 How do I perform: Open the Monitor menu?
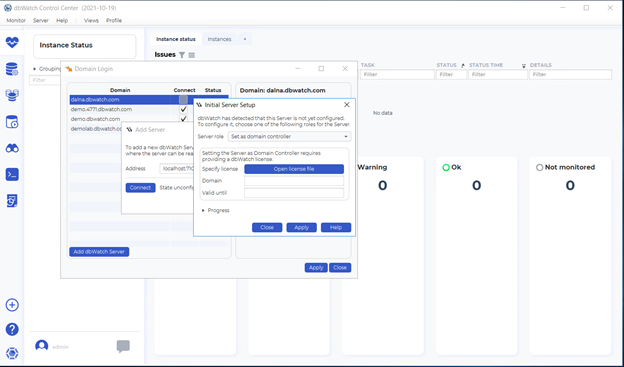coord(16,20)
